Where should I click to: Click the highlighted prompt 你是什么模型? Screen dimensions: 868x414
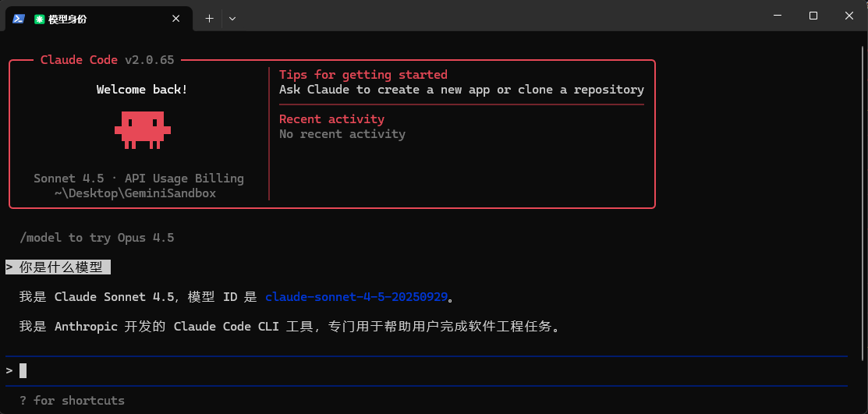tap(58, 267)
